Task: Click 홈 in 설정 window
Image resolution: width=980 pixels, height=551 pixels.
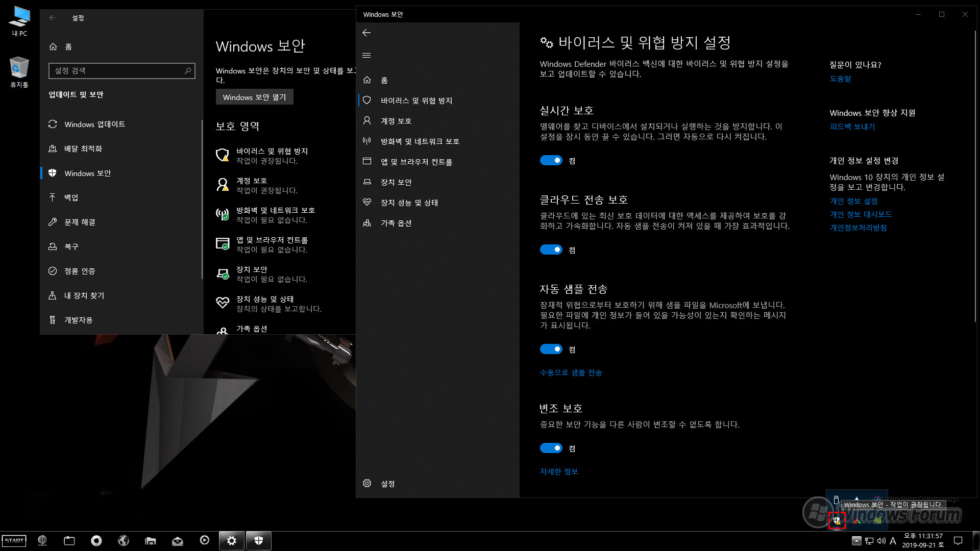Action: point(121,46)
